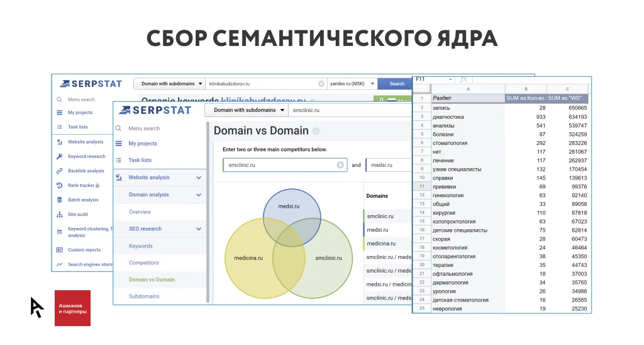Collapse the SEO research submenu chevron
Viewport: 644px width, 345px height.
tap(199, 229)
